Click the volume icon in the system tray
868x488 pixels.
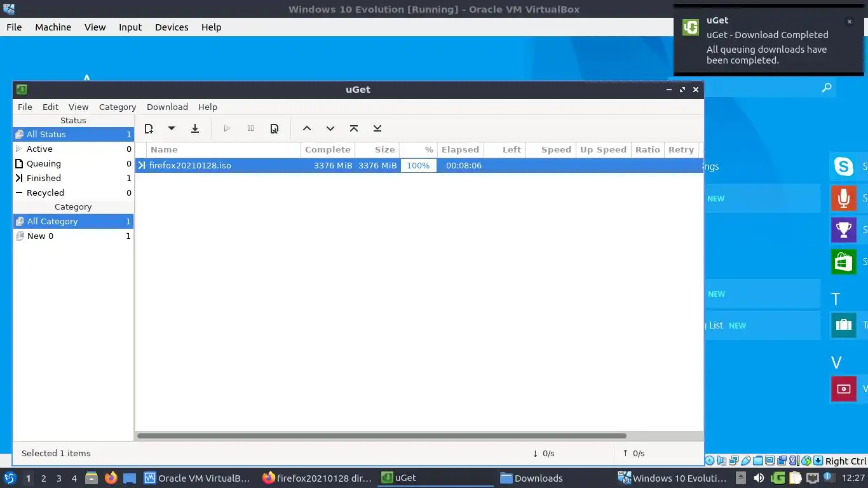(759, 478)
